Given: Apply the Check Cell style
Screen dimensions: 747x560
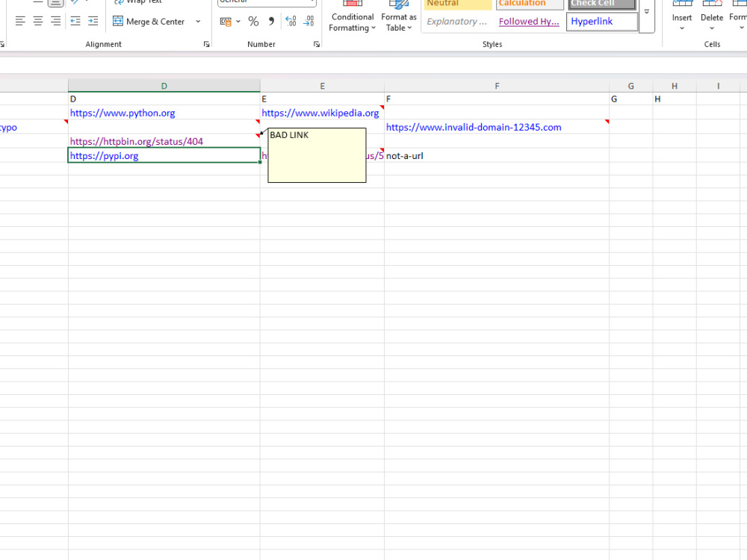Looking at the screenshot, I should 601,4.
